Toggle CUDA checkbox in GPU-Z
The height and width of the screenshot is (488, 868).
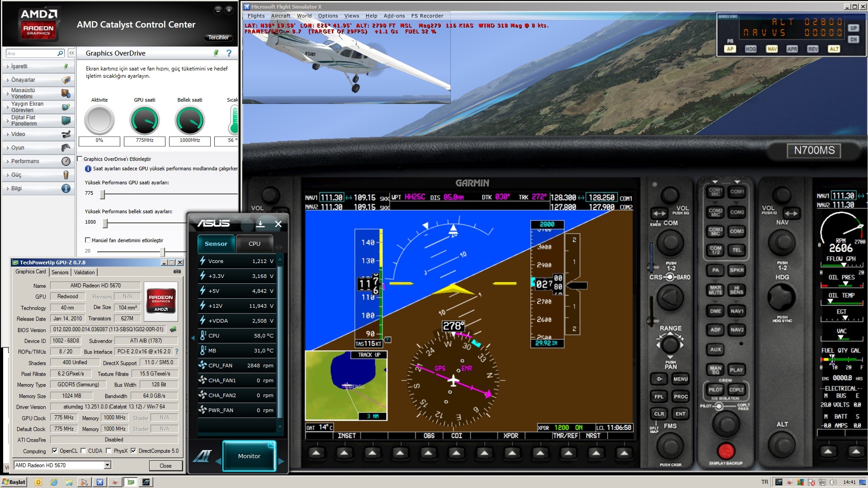83,451
